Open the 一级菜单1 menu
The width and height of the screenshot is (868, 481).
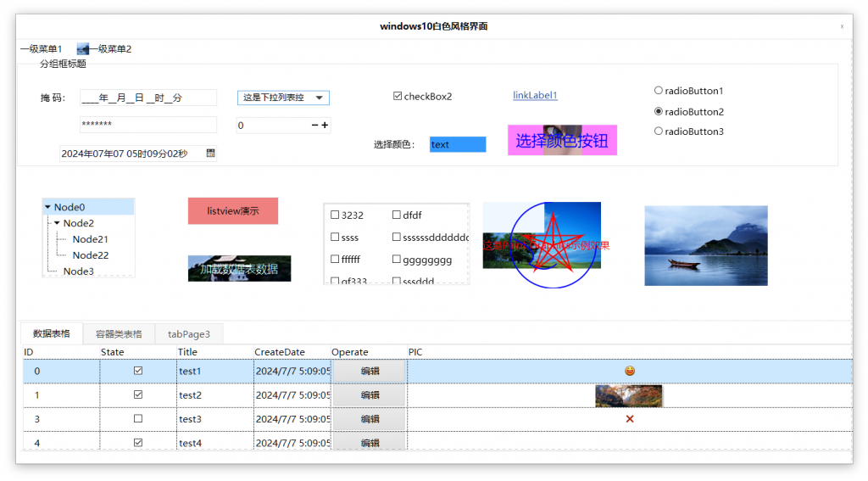pyautogui.click(x=42, y=49)
